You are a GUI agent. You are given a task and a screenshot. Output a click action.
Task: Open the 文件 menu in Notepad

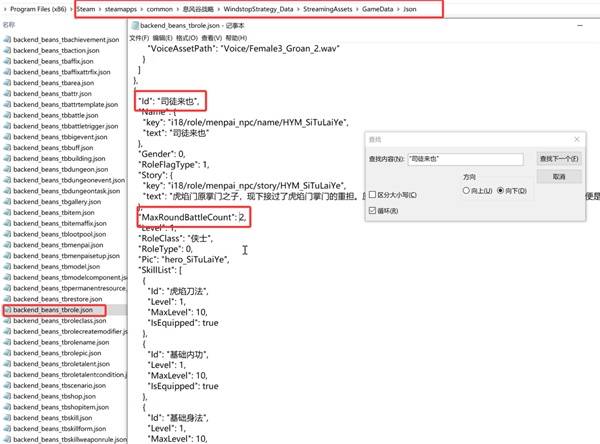139,36
